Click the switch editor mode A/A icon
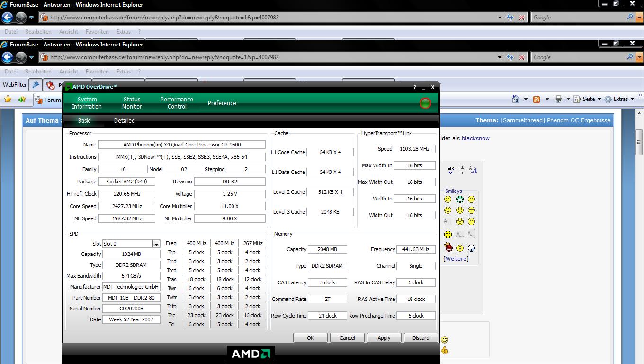Screen dimensions: 644x364 click(473, 170)
